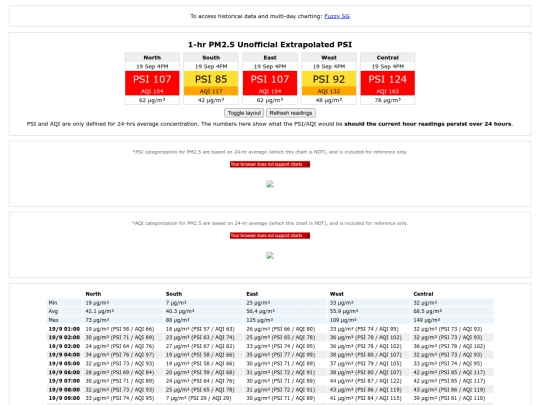
Task: Click the AQI 132 orange strip in West card
Action: pos(329,91)
